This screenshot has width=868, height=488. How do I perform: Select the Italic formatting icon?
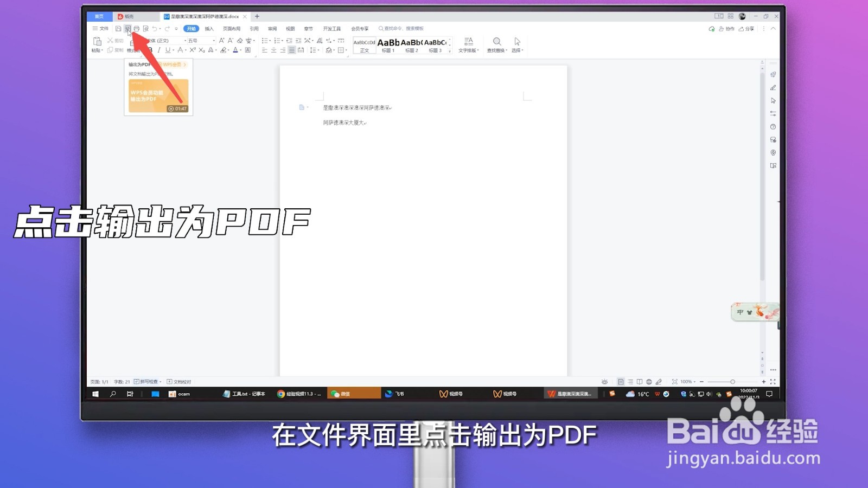click(159, 50)
